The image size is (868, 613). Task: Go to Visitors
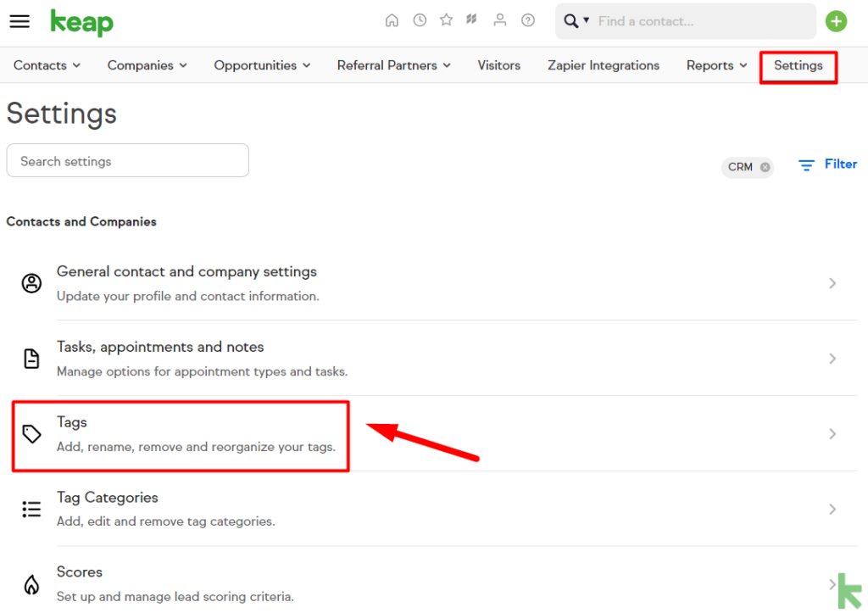click(498, 65)
